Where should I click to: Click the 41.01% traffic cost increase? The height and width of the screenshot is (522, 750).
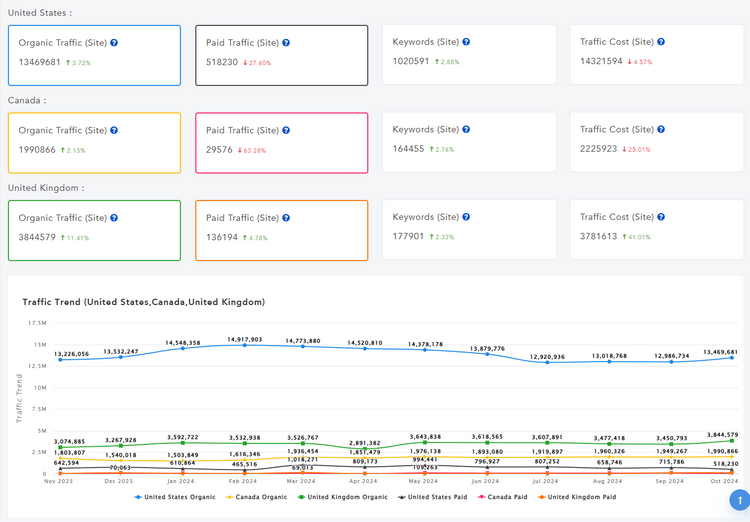tap(636, 237)
